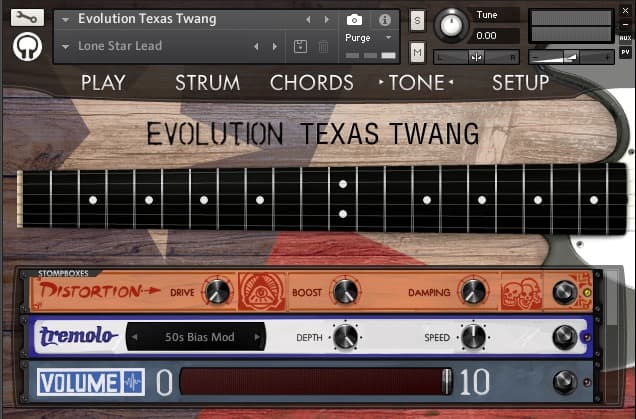Save the snapshot with the floppy icon
Viewport: 636px width, 419px height.
[x=300, y=46]
